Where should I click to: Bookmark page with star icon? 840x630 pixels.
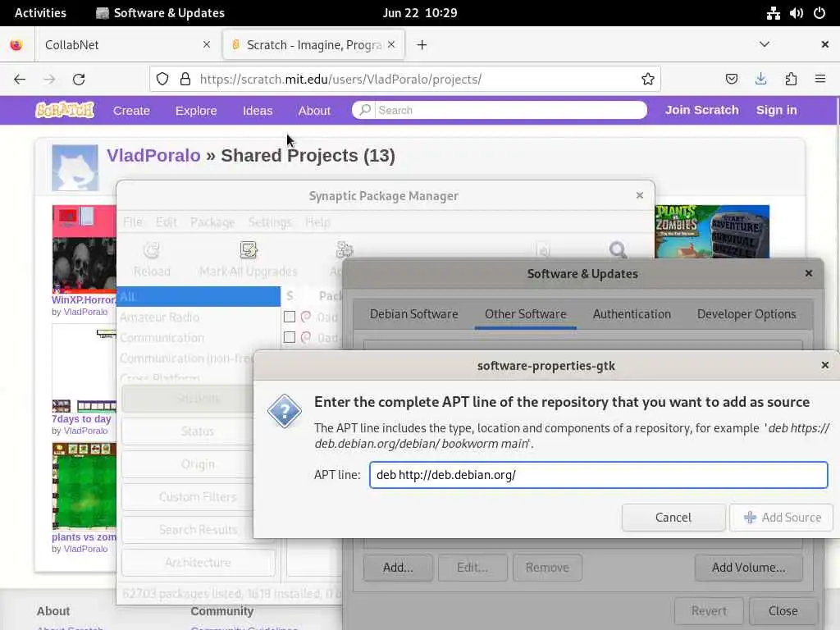pos(648,80)
